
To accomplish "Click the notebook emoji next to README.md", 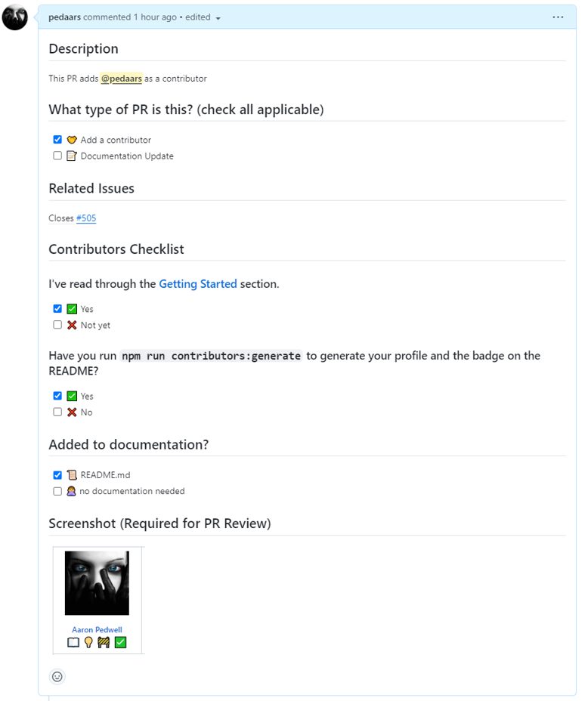I will click(71, 474).
